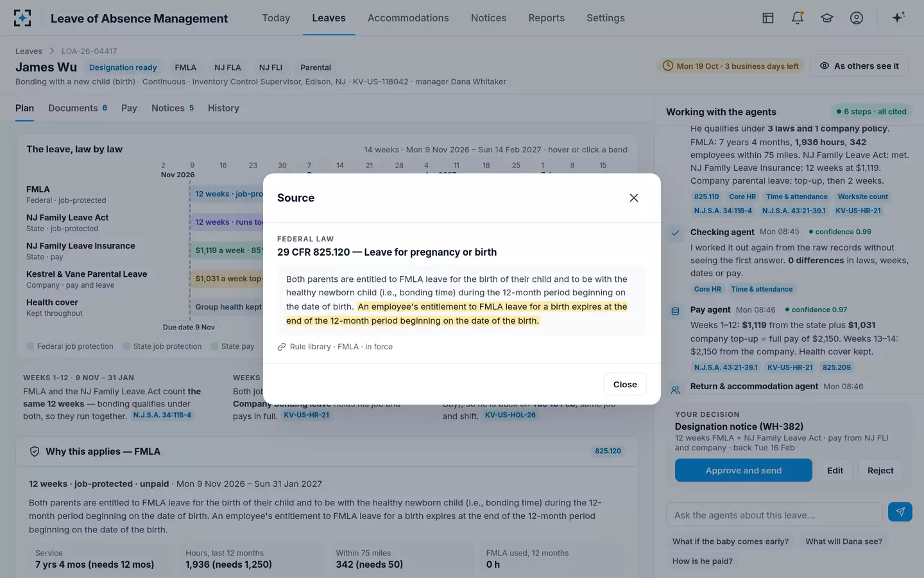Open the 825.209 citation under Pay agent
This screenshot has height=578, width=924.
click(x=837, y=367)
